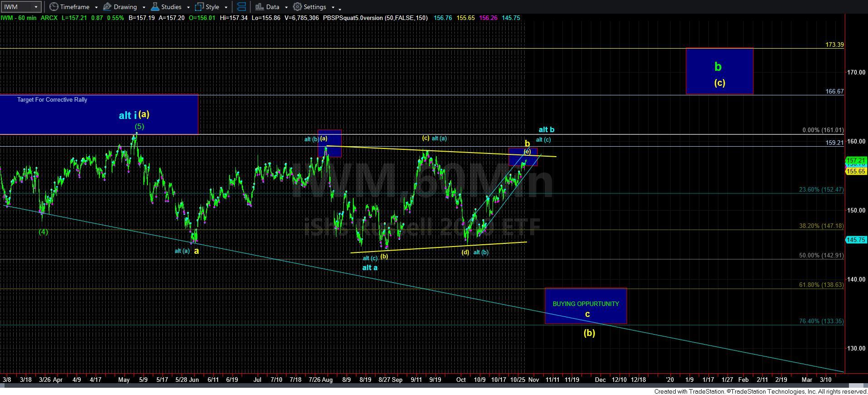Click the Nov date on time axis
Screen dimensions: 868x395
[533, 380]
